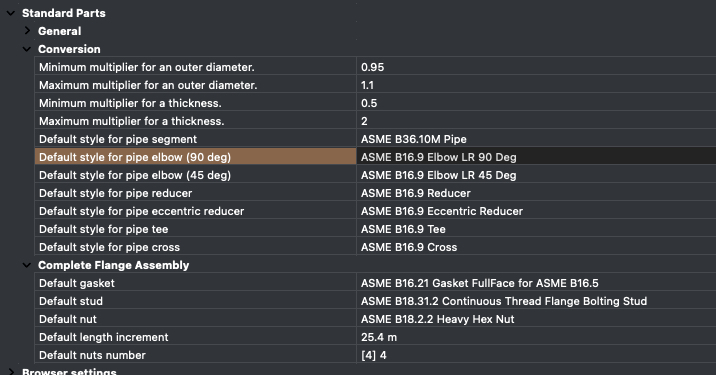Select the 'Default gasket' row
Screen dimensions: 716x375
(x=195, y=283)
